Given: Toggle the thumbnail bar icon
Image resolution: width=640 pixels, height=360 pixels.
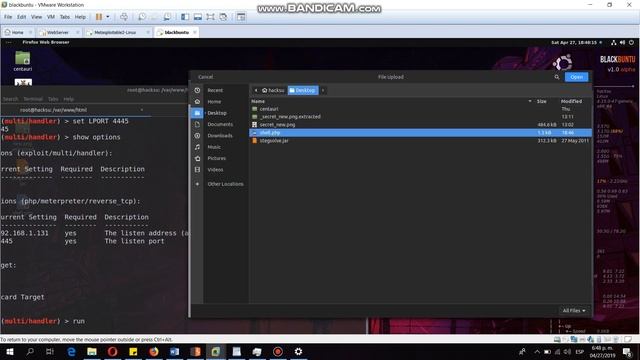Looking at the screenshot, I should (198, 17).
